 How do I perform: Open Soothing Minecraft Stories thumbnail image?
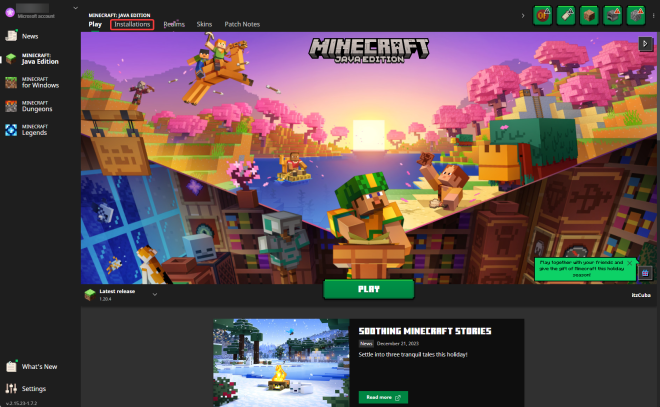point(281,363)
